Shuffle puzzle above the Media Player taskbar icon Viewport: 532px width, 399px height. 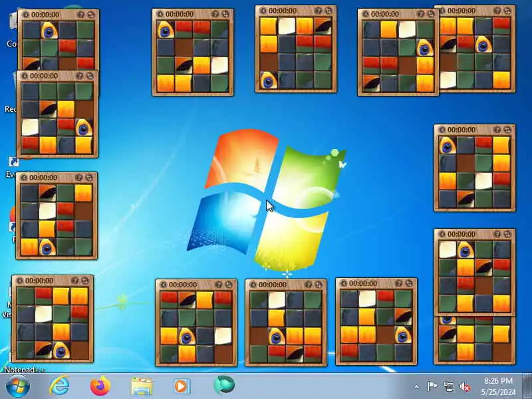(x=228, y=285)
